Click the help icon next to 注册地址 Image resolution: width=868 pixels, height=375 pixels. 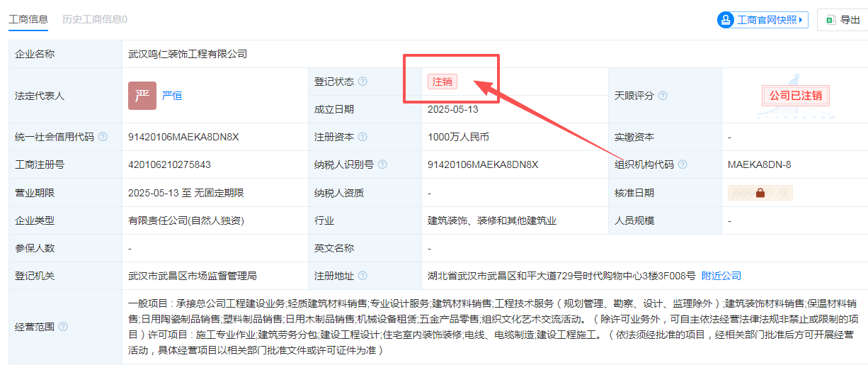(362, 276)
